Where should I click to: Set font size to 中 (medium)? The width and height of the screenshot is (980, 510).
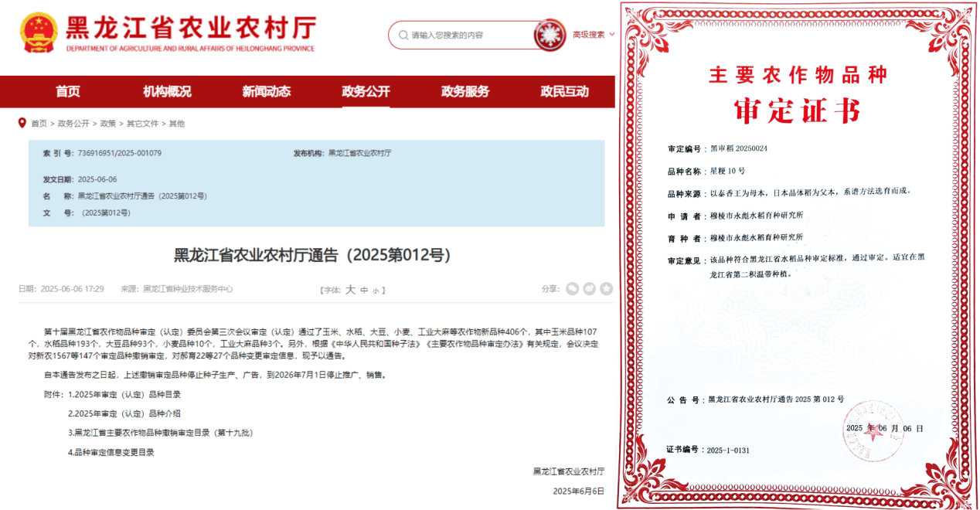pos(364,290)
